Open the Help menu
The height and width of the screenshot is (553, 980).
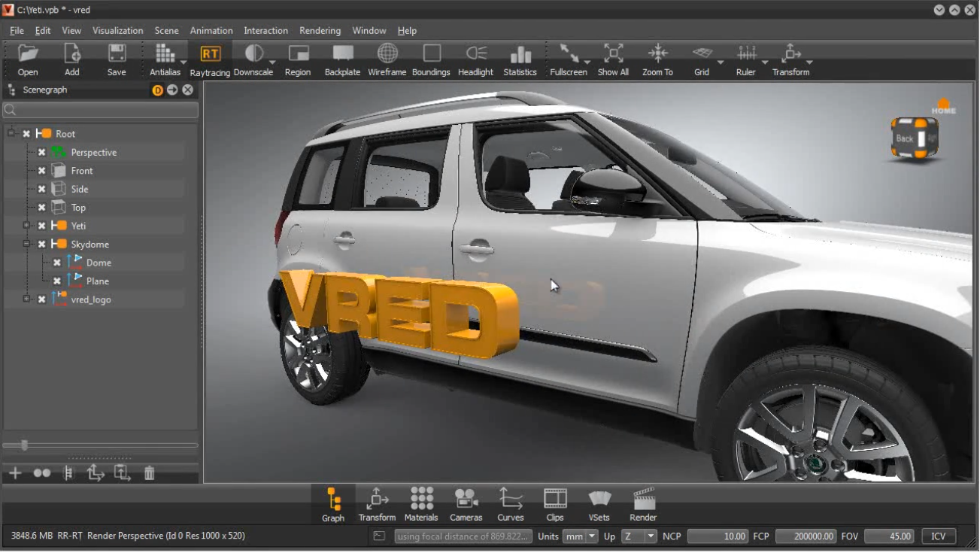coord(407,31)
